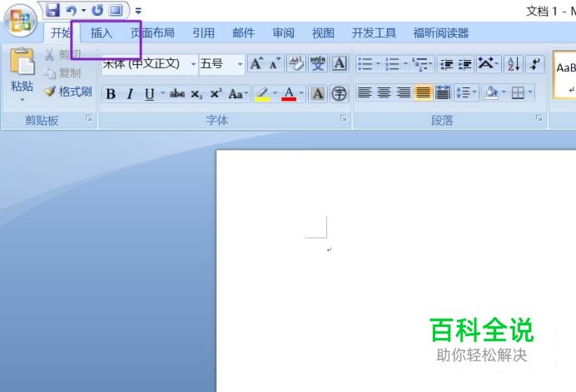Decrease paragraph indent
This screenshot has width=576, height=392.
(x=446, y=64)
